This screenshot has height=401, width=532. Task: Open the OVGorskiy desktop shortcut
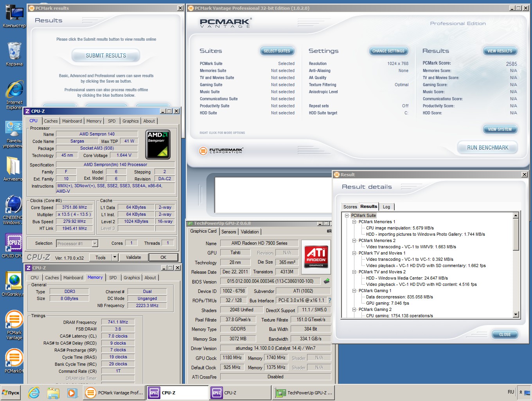click(x=13, y=284)
